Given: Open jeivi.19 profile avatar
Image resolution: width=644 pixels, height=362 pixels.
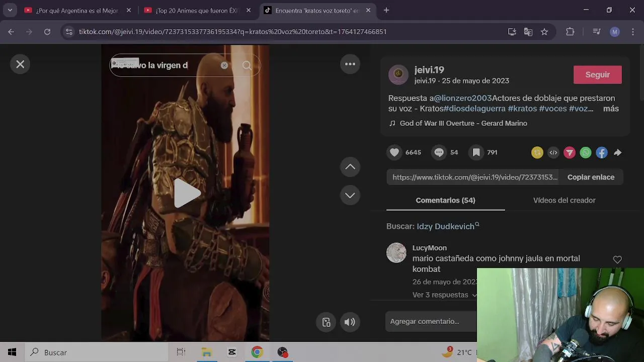Looking at the screenshot, I should (x=398, y=75).
